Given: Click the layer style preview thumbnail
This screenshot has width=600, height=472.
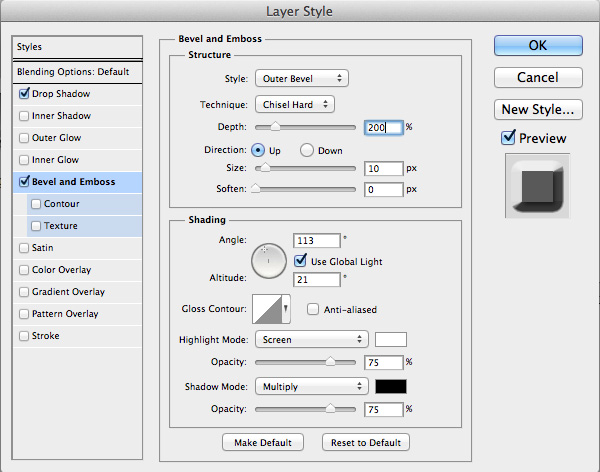Looking at the screenshot, I should click(538, 185).
